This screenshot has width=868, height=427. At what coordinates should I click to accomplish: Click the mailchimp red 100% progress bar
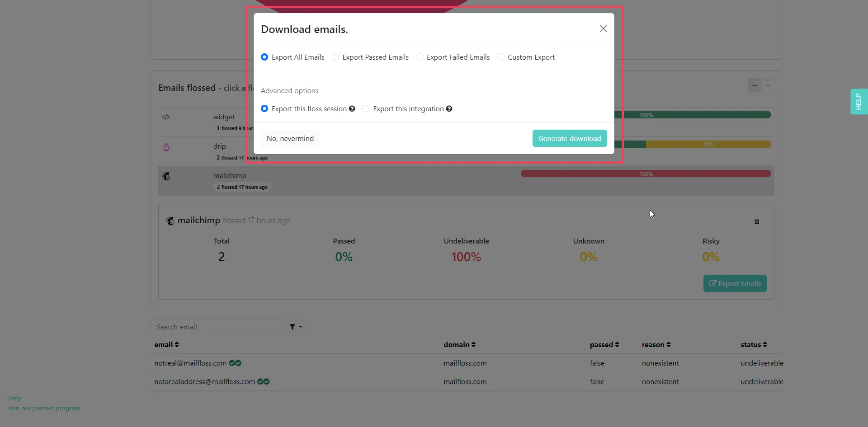coord(646,174)
